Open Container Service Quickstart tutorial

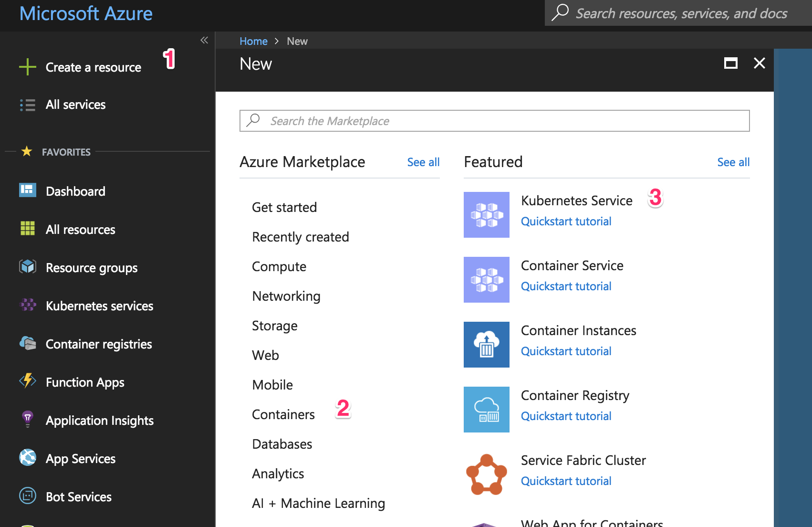coord(566,286)
